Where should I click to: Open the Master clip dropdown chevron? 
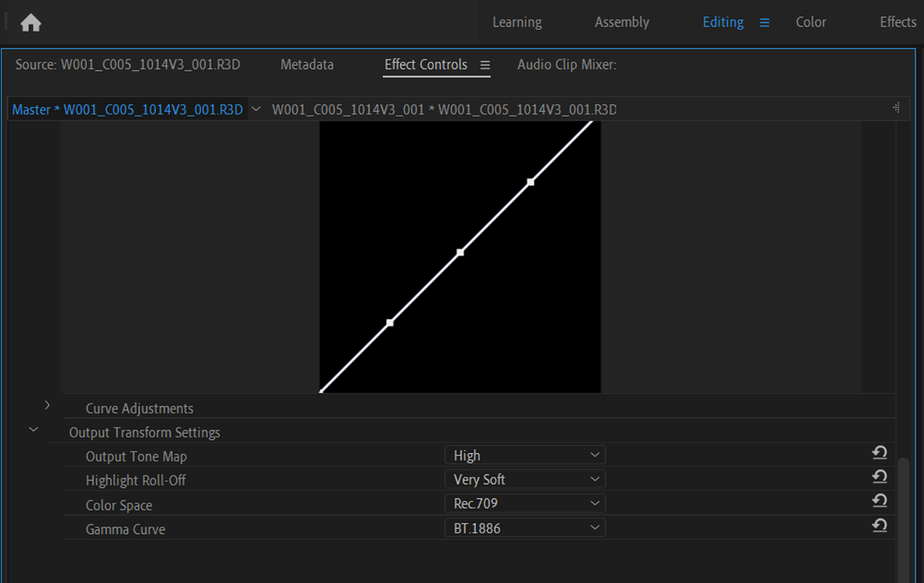tap(256, 109)
